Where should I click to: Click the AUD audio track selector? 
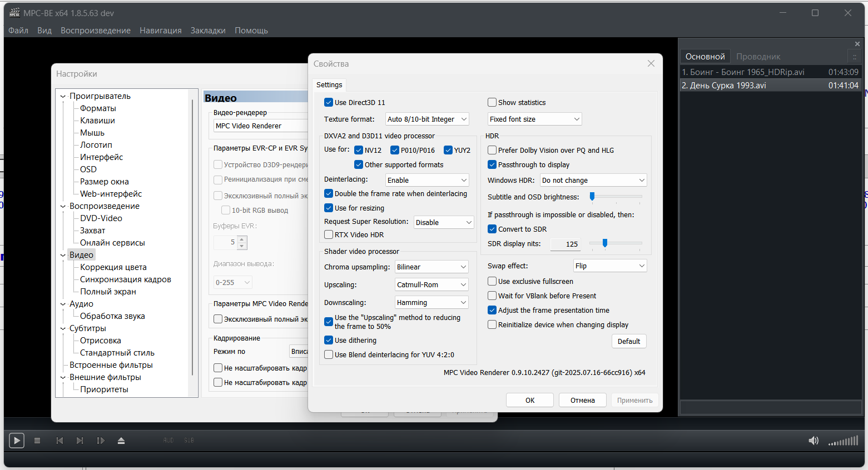pos(168,441)
